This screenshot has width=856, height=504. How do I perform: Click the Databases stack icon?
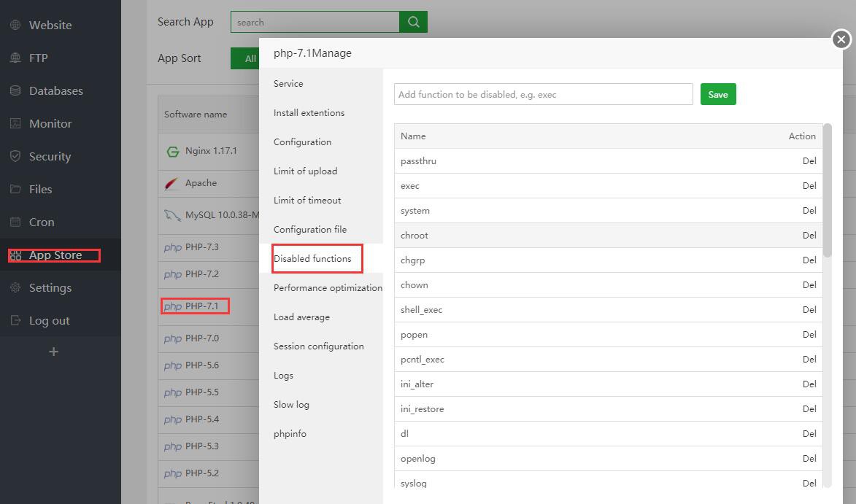15,90
